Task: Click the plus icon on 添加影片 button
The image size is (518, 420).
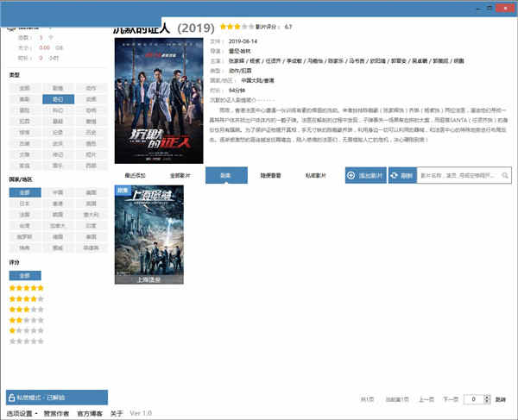Action: tap(351, 176)
